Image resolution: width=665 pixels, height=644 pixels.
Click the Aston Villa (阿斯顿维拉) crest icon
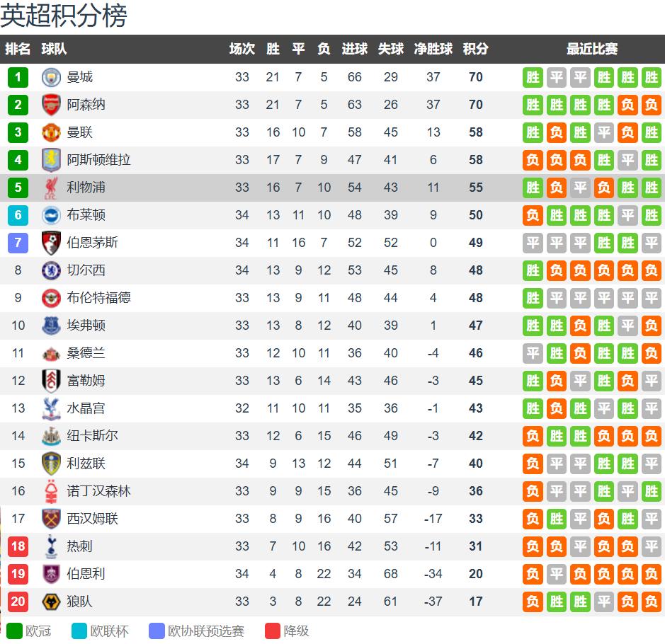51,160
